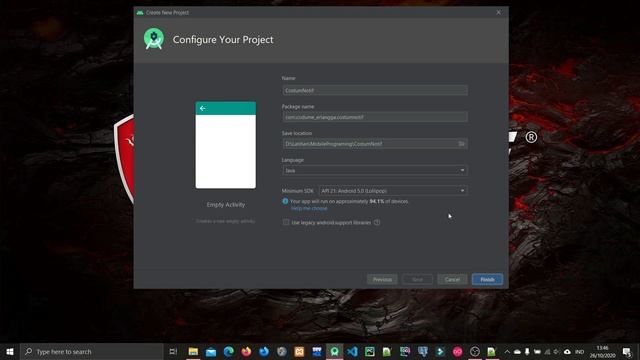Click the Previous button
Screen dimensions: 640x360
pos(382,280)
